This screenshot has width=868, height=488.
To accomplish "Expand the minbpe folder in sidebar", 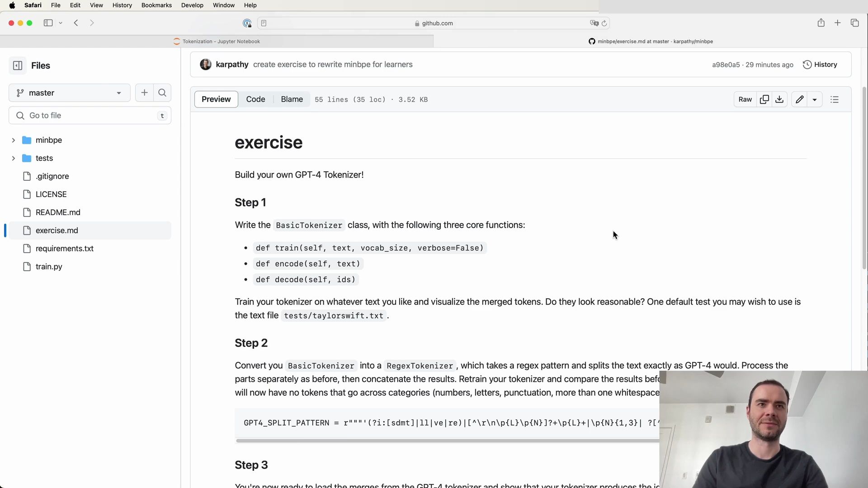I will coord(13,140).
